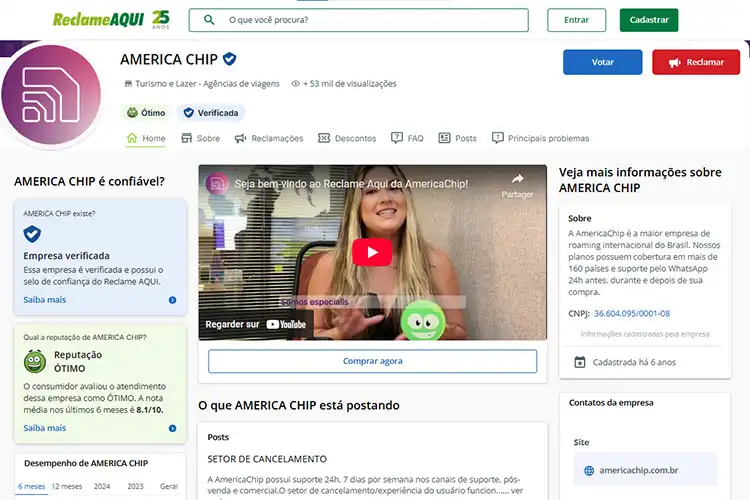This screenshot has height=500, width=750.
Task: Click the SETOR DE CANCELAMENTO post title
Action: pos(267,459)
